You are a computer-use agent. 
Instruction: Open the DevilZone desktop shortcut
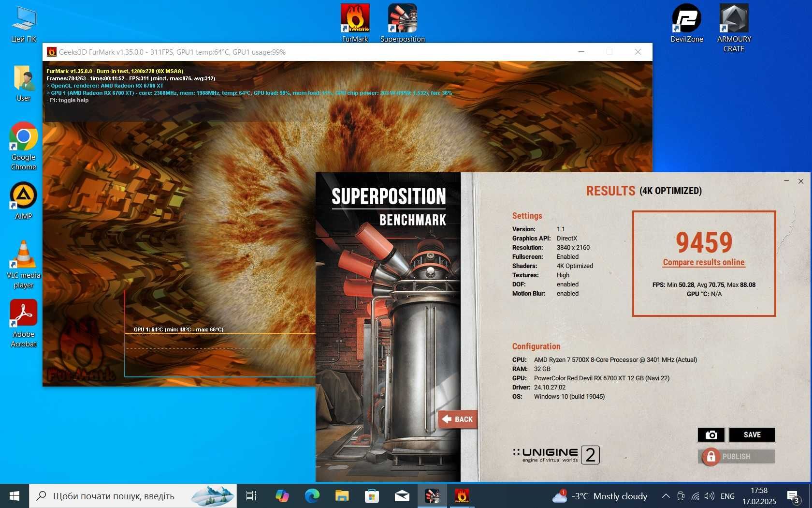(x=686, y=23)
